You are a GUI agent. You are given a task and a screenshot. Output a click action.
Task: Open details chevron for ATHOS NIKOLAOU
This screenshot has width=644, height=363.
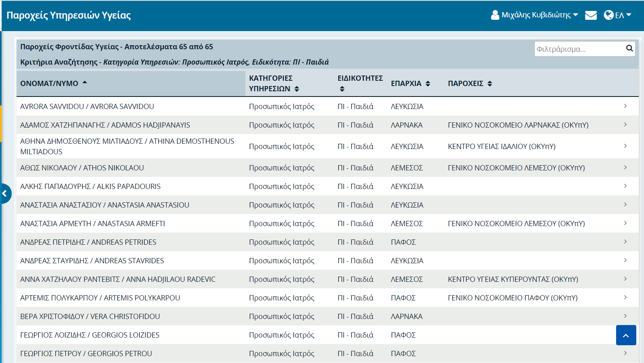[x=625, y=168]
